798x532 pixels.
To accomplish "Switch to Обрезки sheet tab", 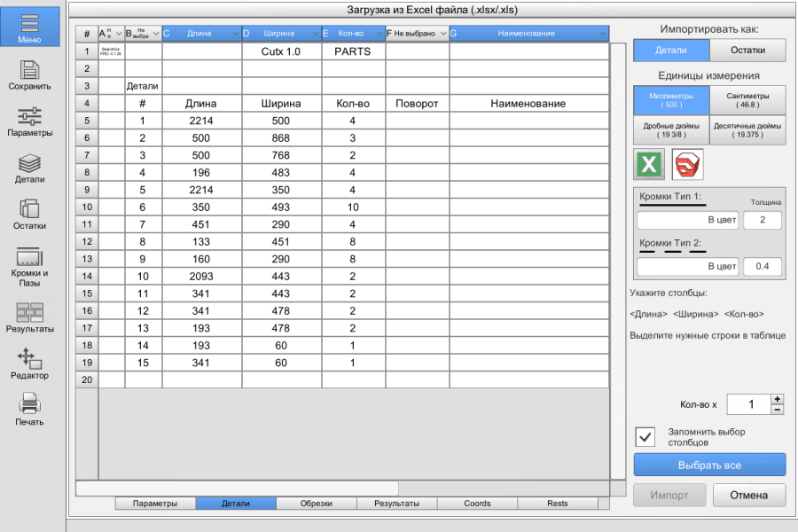I will [x=316, y=504].
